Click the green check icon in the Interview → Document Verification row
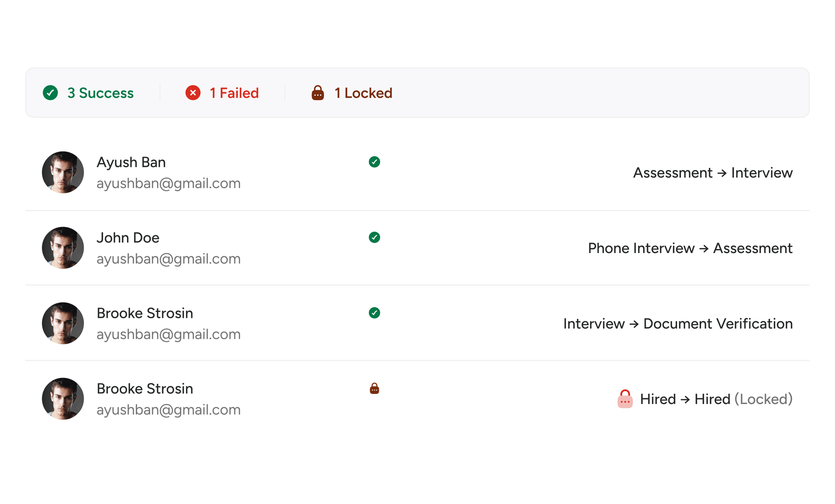Screen dimensions: 835x504 pyautogui.click(x=374, y=313)
